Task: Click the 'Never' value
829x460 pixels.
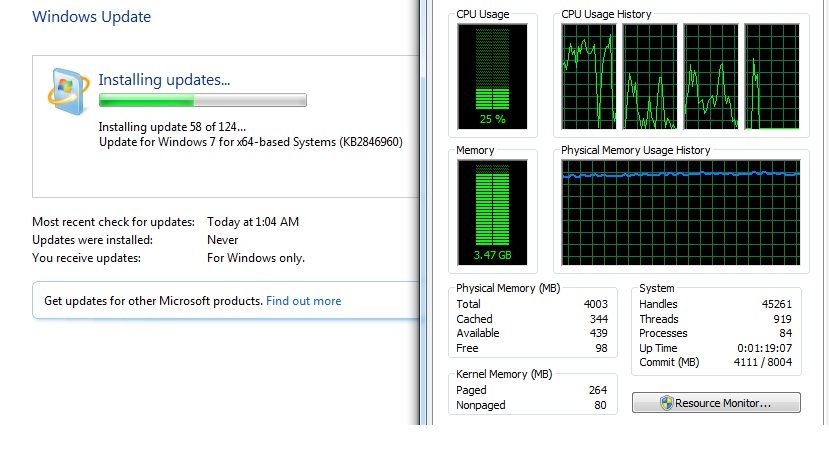Action: point(223,240)
